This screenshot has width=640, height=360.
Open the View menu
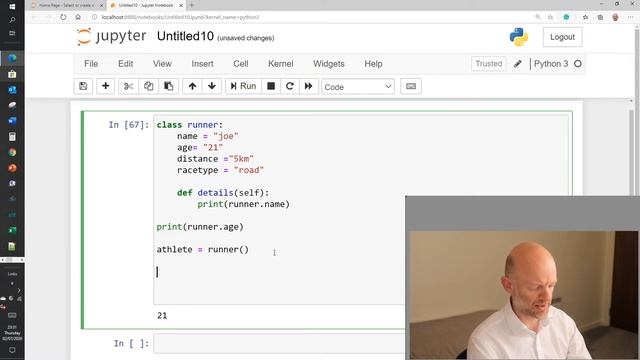pyautogui.click(x=162, y=64)
